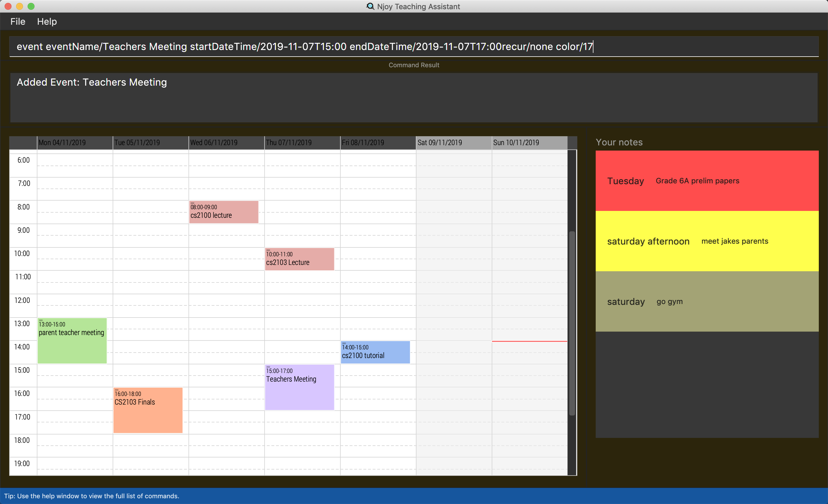
Task: Click the Sun 10/11/2019 column header
Action: pyautogui.click(x=530, y=143)
